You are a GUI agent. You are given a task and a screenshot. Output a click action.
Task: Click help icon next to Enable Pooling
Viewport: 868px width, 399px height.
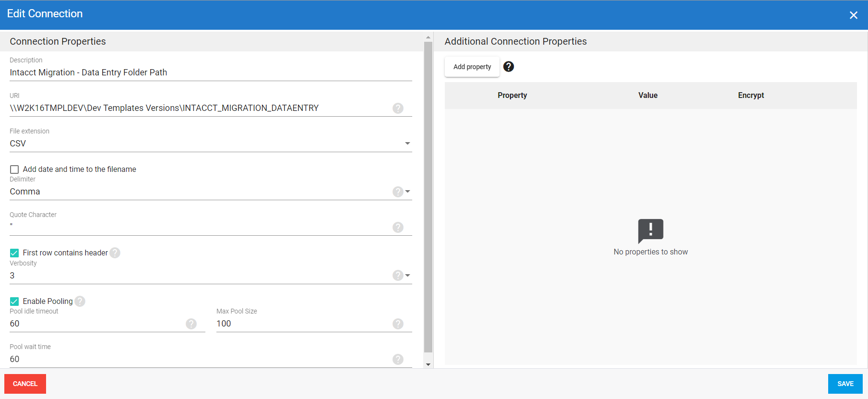[x=80, y=302]
